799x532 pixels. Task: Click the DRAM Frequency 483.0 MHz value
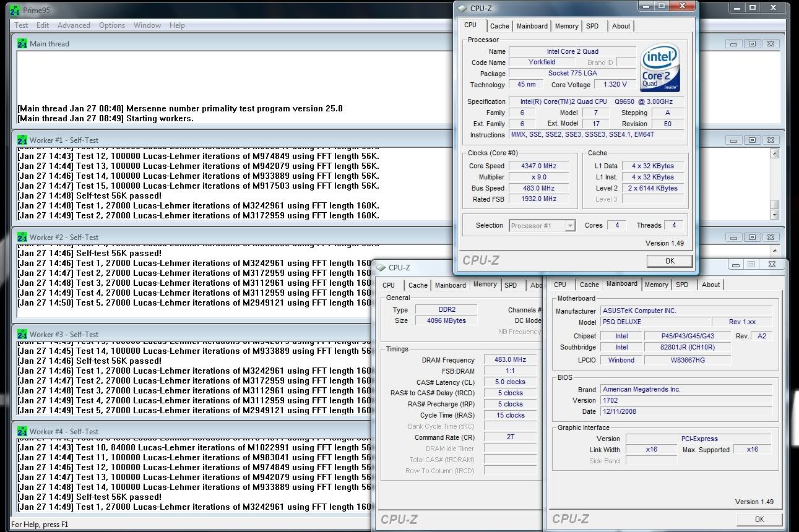(510, 360)
